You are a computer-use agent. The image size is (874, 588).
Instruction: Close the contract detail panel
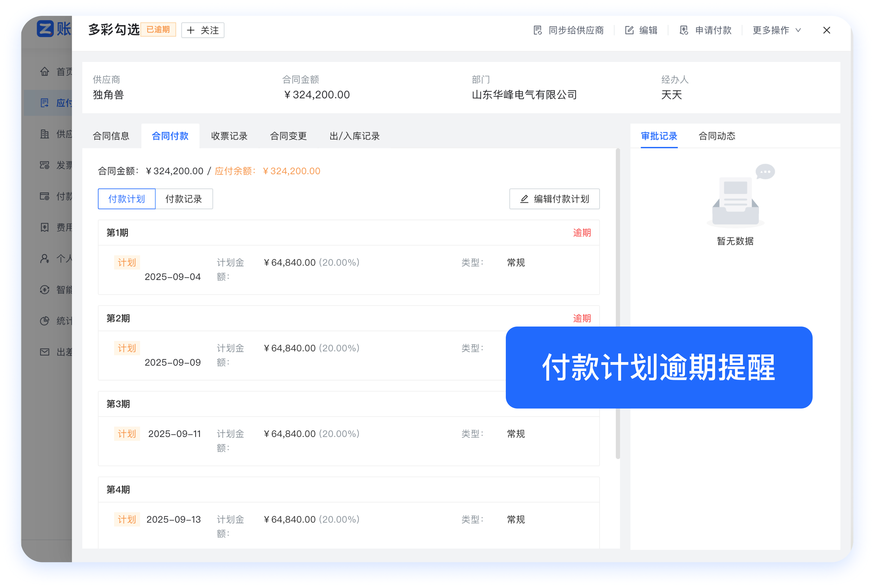click(x=826, y=30)
